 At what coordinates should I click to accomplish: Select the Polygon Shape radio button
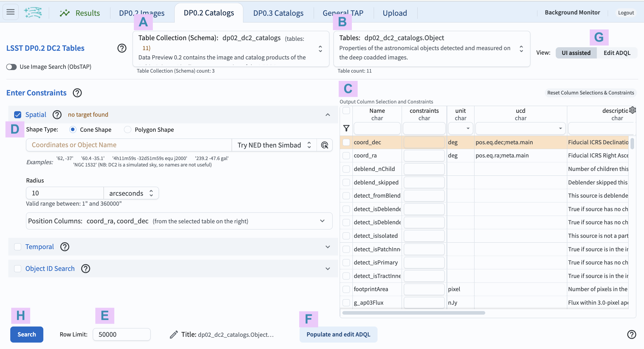[127, 129]
